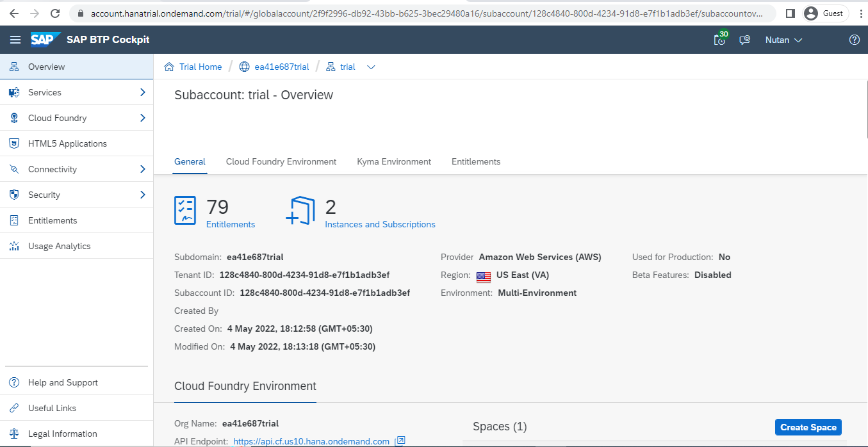Go to Trial Home breadcrumb
Image resolution: width=868 pixels, height=447 pixels.
click(x=201, y=67)
